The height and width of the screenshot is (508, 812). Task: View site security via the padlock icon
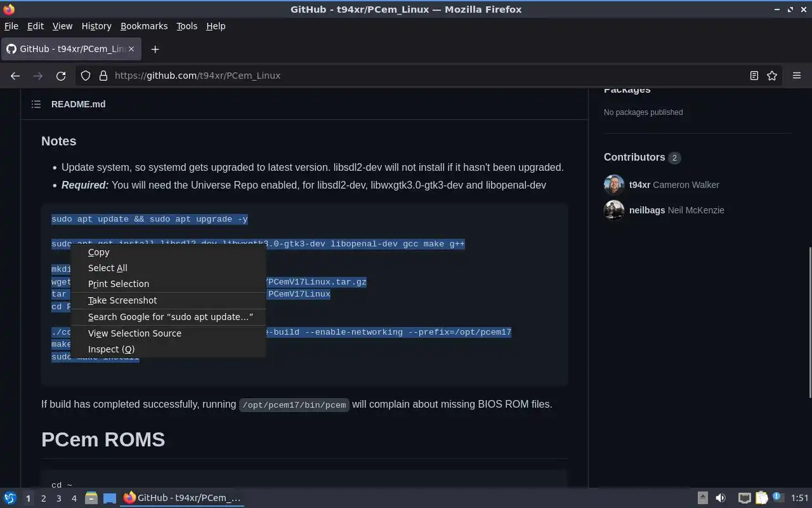[103, 76]
